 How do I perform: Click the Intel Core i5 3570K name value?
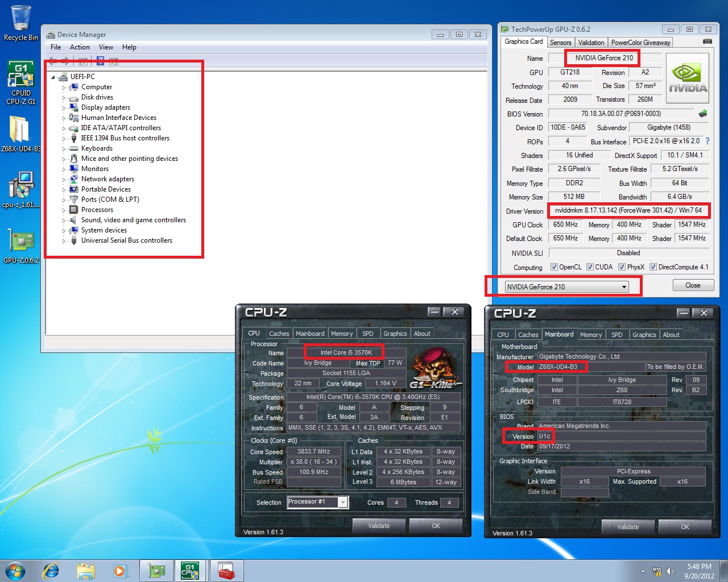[346, 352]
